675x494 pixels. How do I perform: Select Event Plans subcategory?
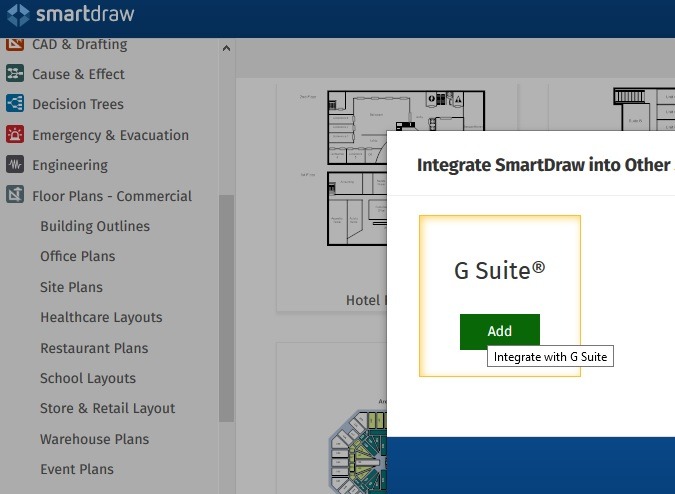pyautogui.click(x=77, y=469)
